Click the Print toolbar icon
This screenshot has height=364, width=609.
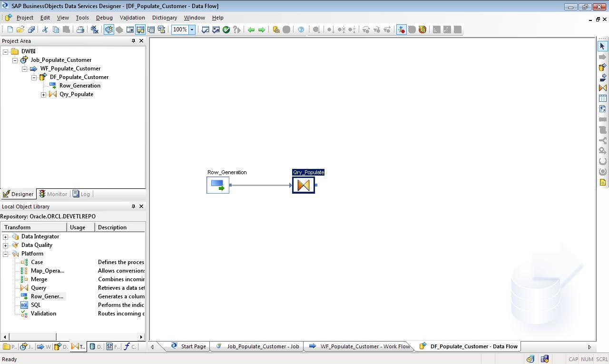(x=80, y=30)
